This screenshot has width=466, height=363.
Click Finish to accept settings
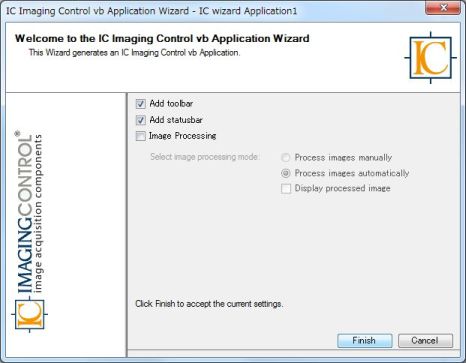[x=365, y=340]
